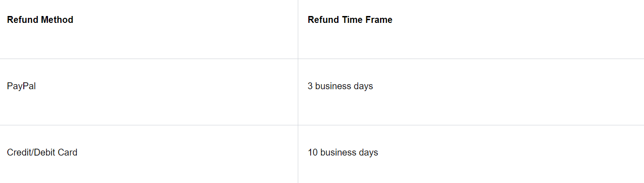
Task: Click the number 10 in card row
Action: tap(312, 152)
